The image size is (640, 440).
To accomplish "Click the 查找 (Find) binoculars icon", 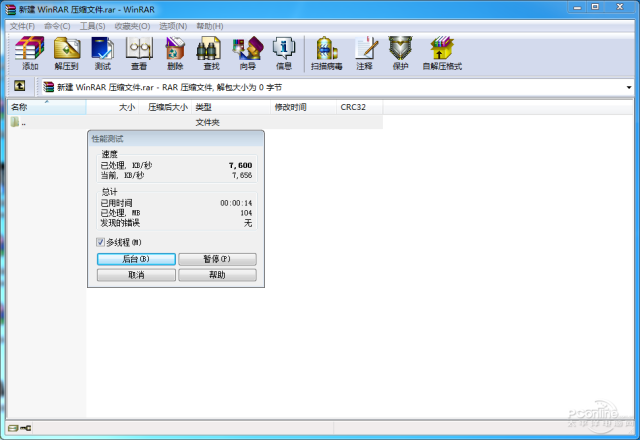I will pyautogui.click(x=210, y=52).
